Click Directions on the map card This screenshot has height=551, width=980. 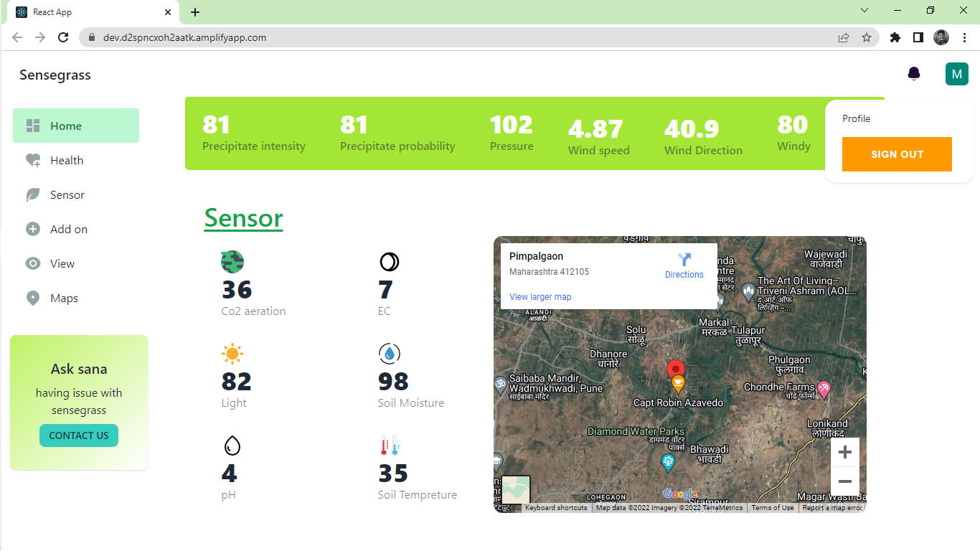684,265
